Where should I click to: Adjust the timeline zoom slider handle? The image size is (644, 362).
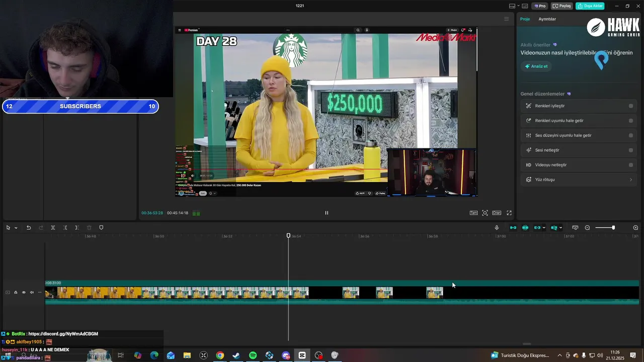pos(613,228)
